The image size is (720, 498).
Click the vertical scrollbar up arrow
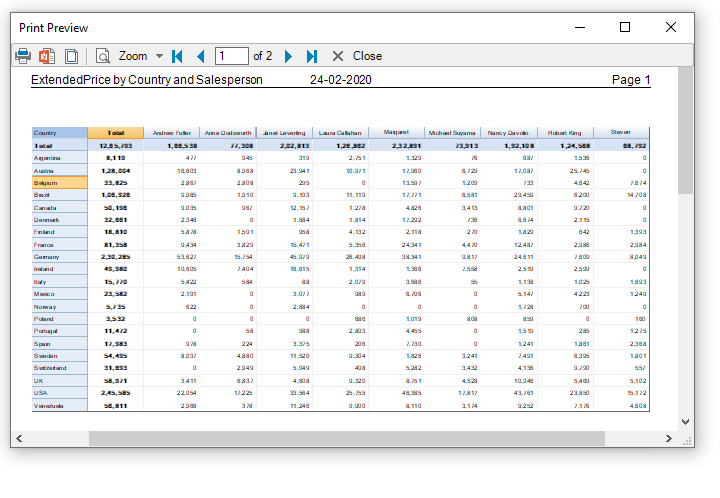[x=686, y=75]
